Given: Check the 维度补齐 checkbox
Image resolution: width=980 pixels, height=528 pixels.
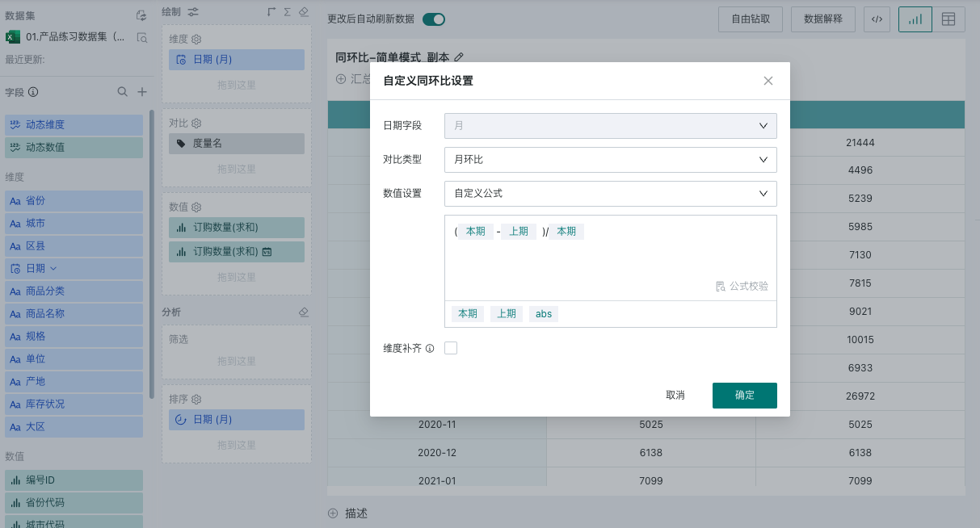Looking at the screenshot, I should pos(451,348).
